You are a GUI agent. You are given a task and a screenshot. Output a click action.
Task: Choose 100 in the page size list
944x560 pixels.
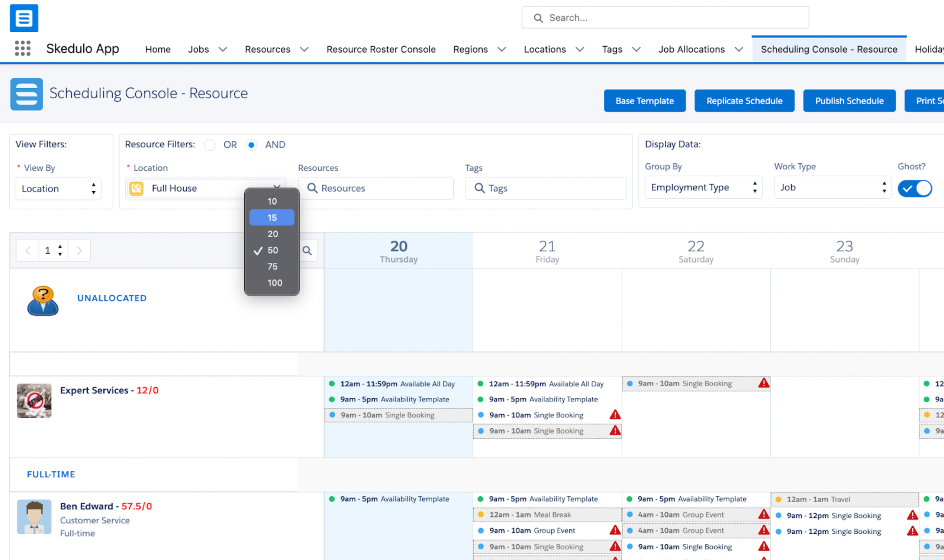tap(272, 283)
